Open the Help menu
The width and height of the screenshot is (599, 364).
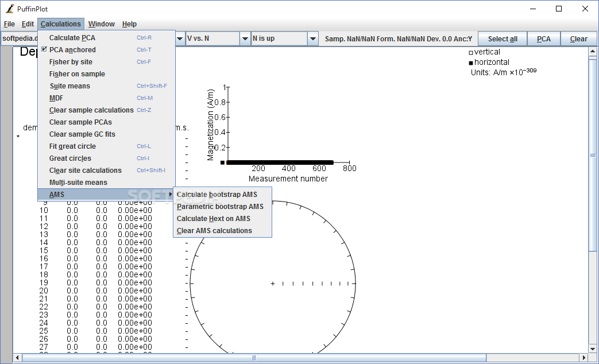point(129,24)
